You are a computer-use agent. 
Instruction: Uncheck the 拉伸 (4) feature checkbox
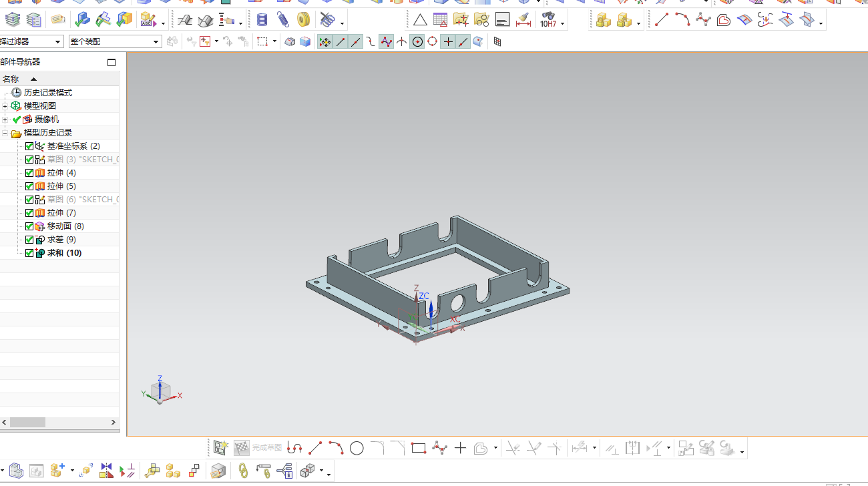coord(29,173)
